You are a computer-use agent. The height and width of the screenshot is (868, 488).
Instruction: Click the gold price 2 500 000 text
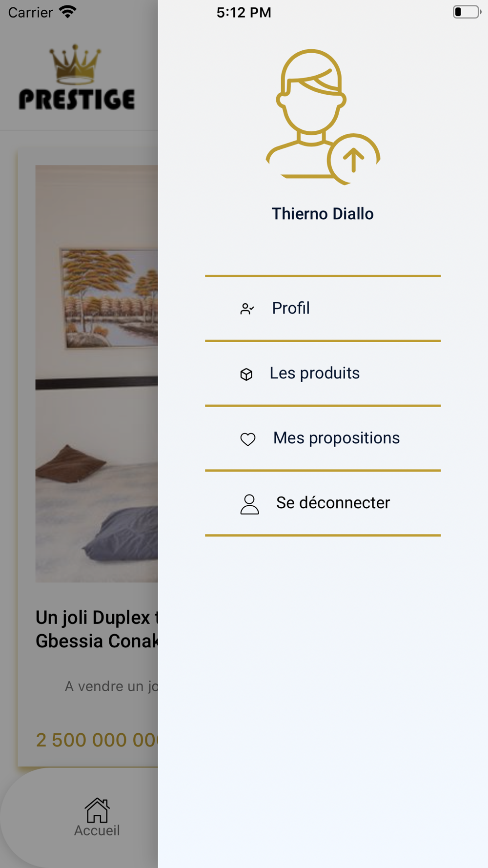pos(97,740)
